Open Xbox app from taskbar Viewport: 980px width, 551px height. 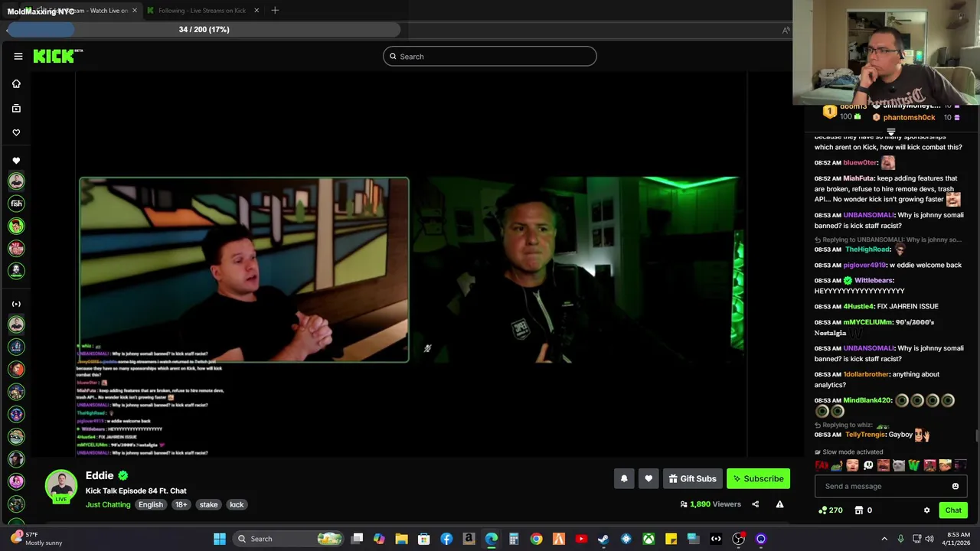point(648,539)
